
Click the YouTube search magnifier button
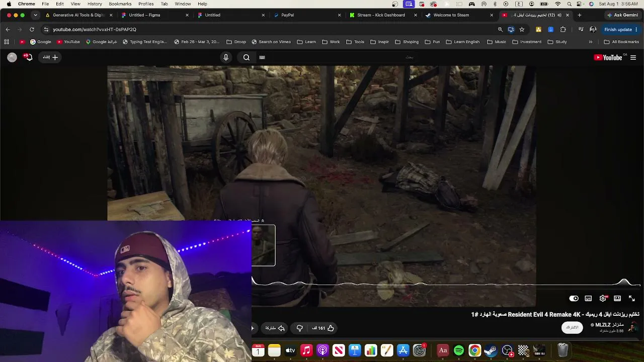click(x=247, y=57)
